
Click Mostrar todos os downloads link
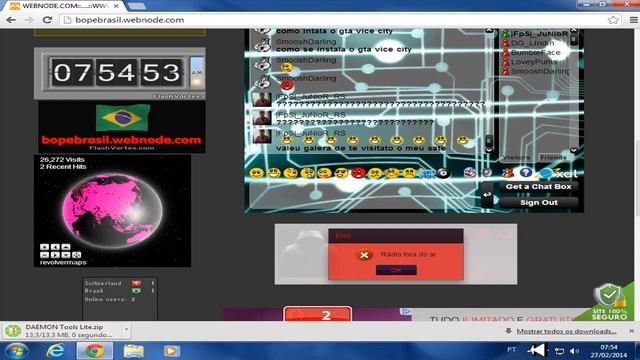[x=566, y=331]
